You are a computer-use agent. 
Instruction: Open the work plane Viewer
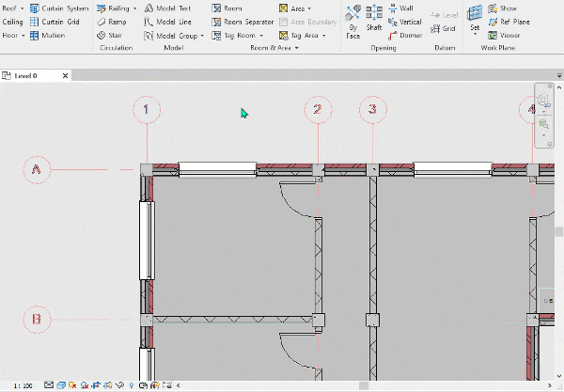coord(504,35)
